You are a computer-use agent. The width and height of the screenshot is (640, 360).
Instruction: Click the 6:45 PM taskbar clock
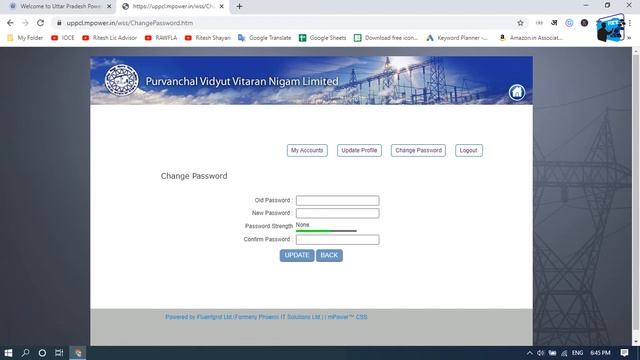[x=600, y=353]
